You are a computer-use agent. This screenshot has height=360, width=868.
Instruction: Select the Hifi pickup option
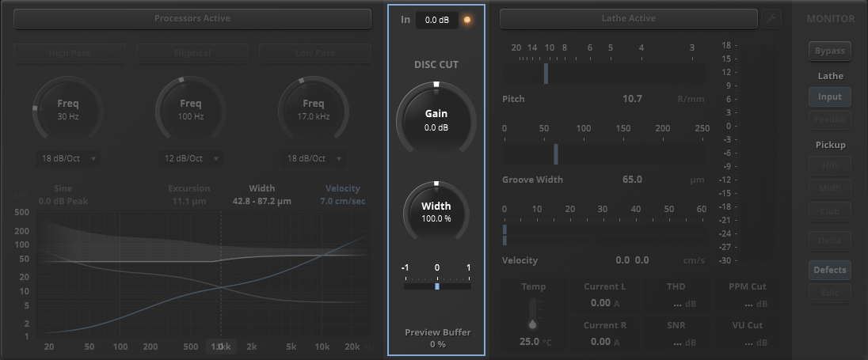[x=829, y=165]
